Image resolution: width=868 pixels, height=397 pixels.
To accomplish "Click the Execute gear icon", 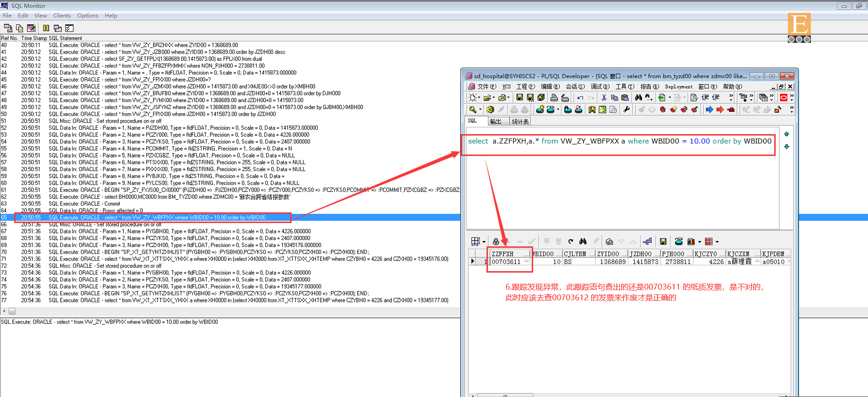I will (x=490, y=110).
